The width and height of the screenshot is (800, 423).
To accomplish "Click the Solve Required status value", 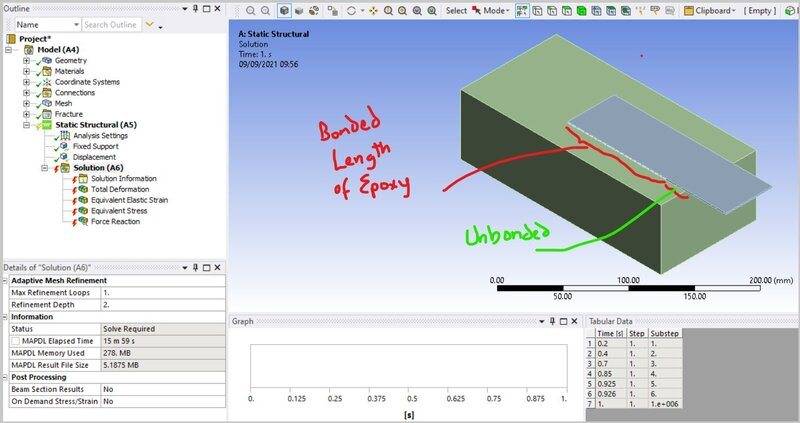I will pyautogui.click(x=163, y=329).
